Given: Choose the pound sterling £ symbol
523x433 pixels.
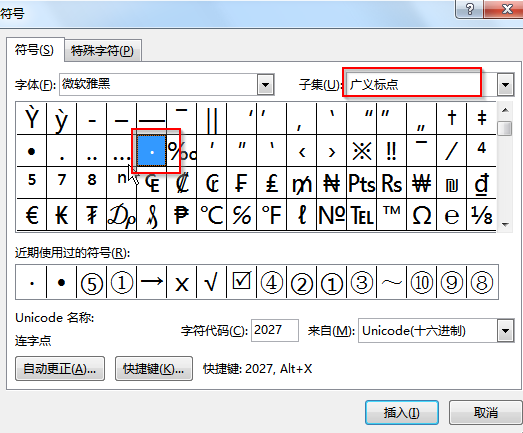Looking at the screenshot, I should click(x=272, y=183).
